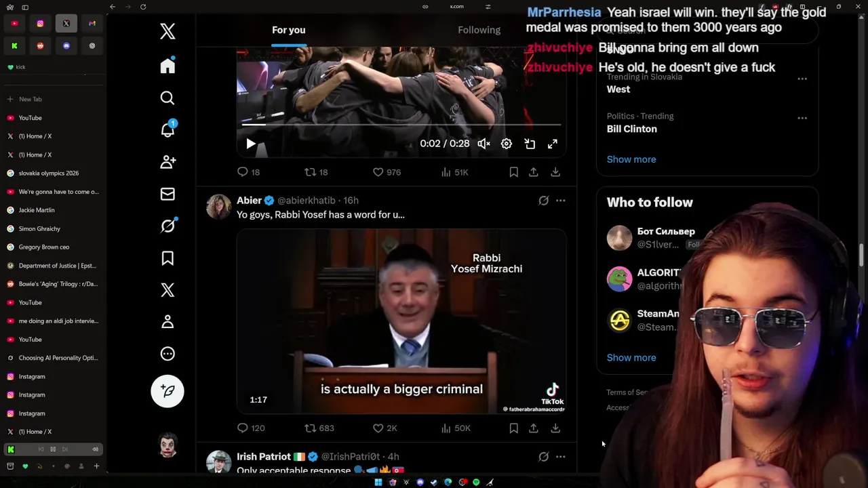Open Discord pinned tab tile
Screen dimensions: 868x488
(x=66, y=46)
